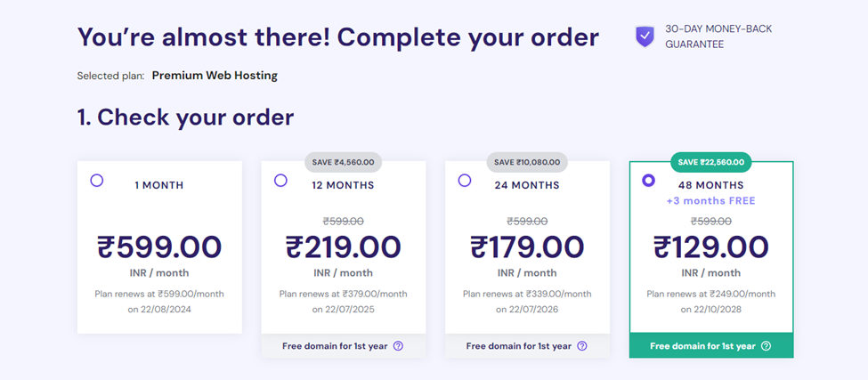The width and height of the screenshot is (868, 380).
Task: Select the 12 MONTHS plan radio button
Action: (x=280, y=181)
